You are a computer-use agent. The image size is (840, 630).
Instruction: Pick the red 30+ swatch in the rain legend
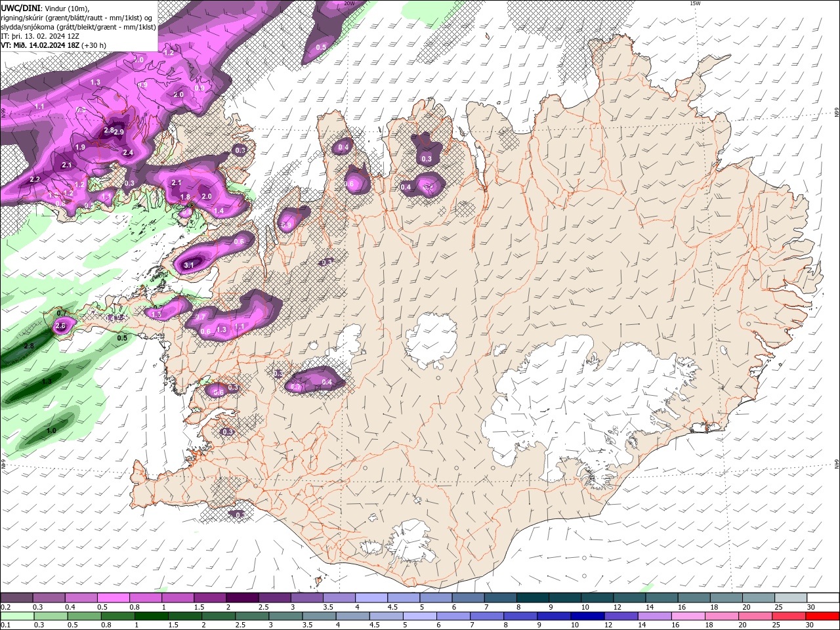point(823,616)
